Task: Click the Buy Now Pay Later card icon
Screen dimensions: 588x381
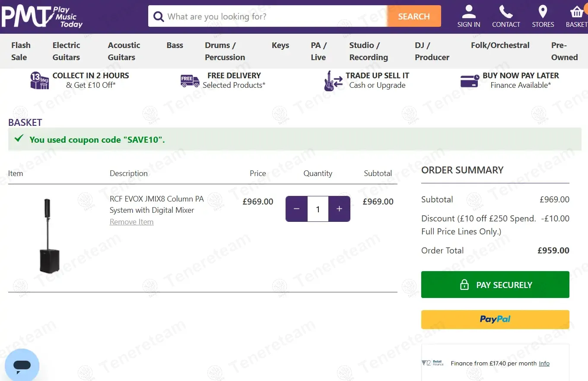Action: pos(470,81)
